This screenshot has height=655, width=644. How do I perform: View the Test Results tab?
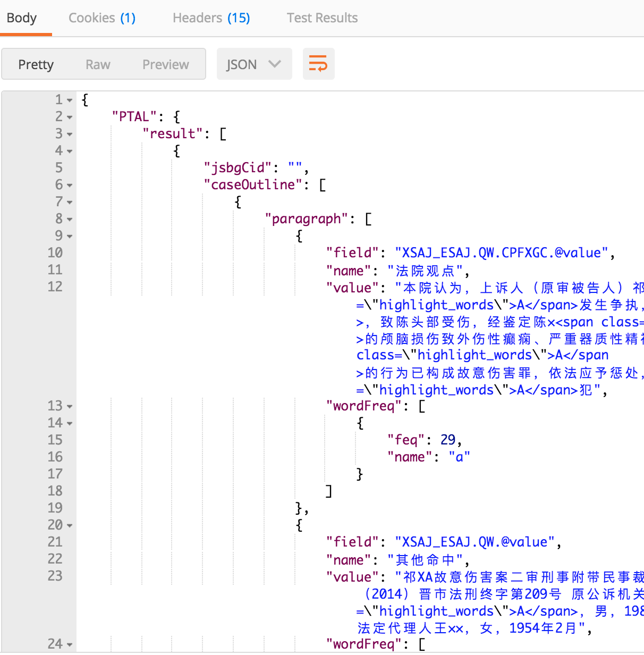click(322, 18)
